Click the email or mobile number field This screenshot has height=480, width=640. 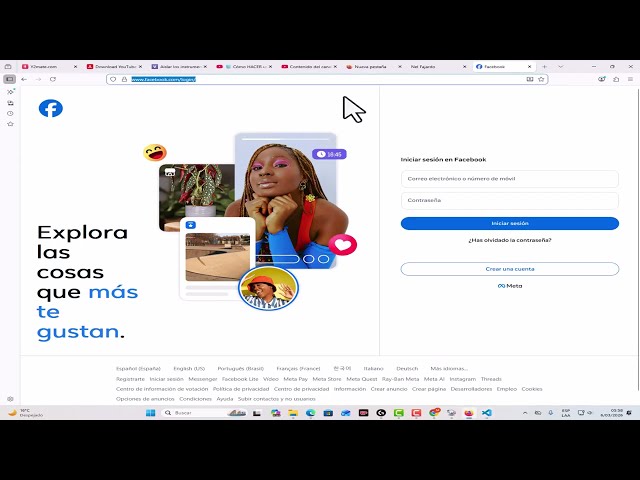(510, 179)
